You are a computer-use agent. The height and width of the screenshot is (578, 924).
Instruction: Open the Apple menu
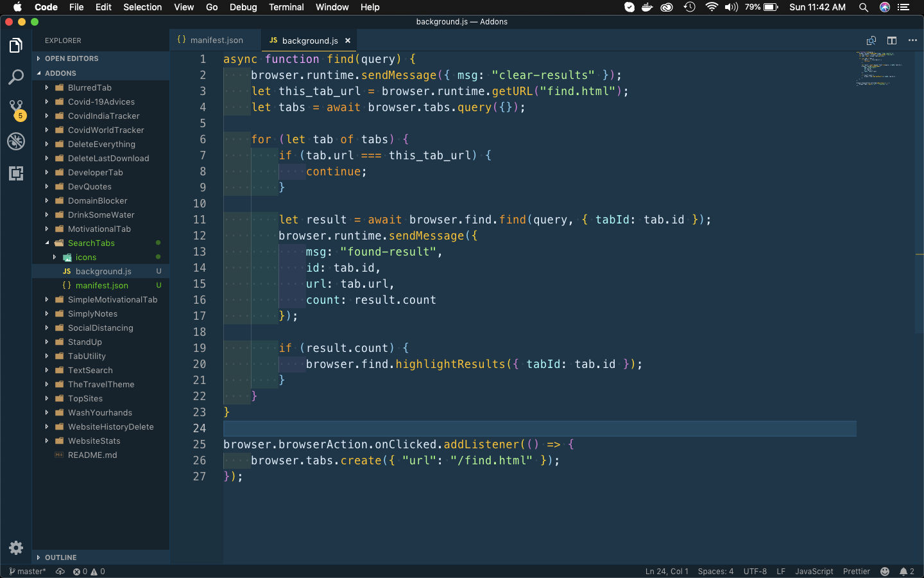(x=17, y=7)
